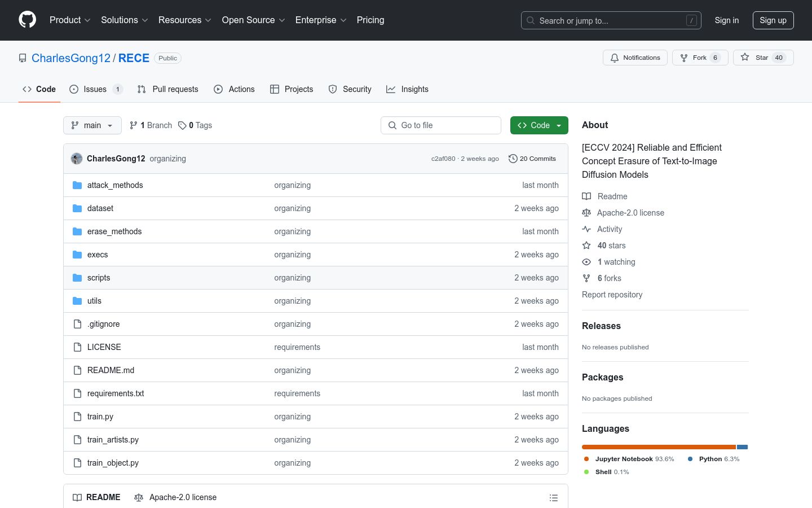
Task: Fork the repository using Fork button
Action: (x=700, y=58)
